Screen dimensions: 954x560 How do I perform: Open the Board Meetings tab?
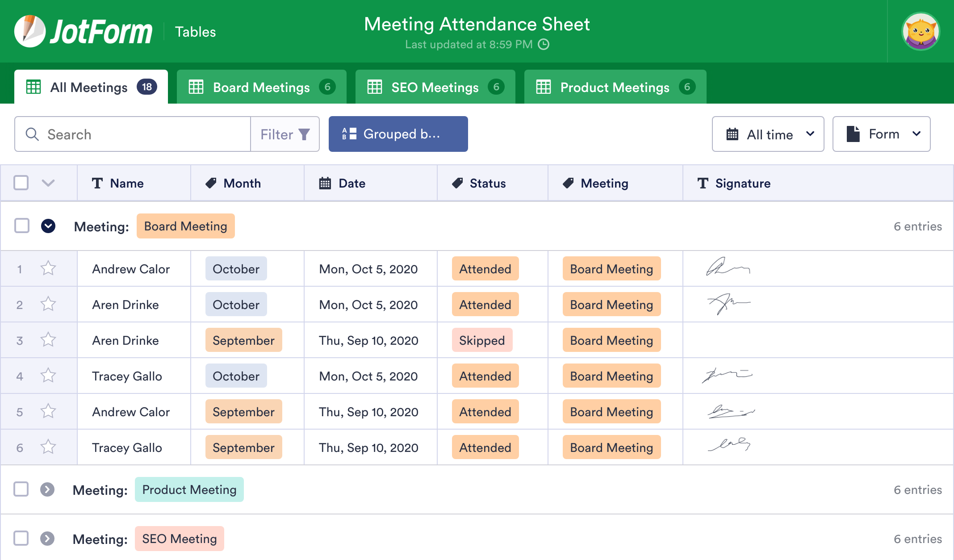pyautogui.click(x=261, y=87)
